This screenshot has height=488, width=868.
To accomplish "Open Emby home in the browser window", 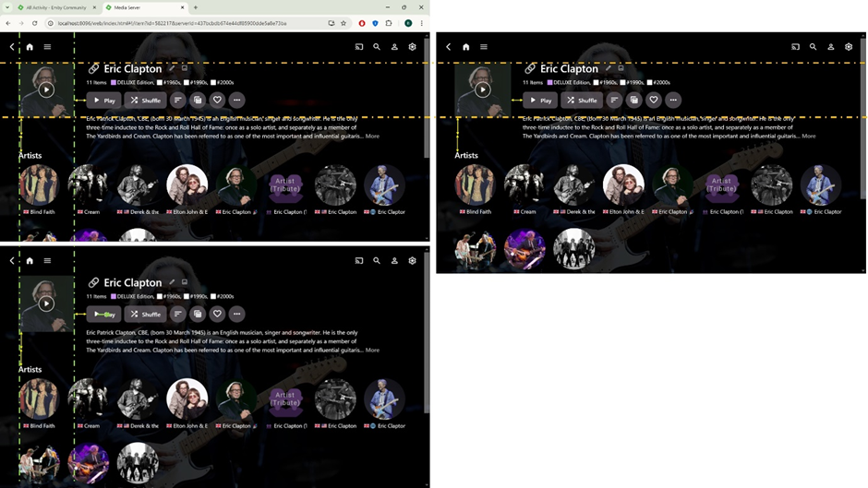I will click(x=30, y=47).
